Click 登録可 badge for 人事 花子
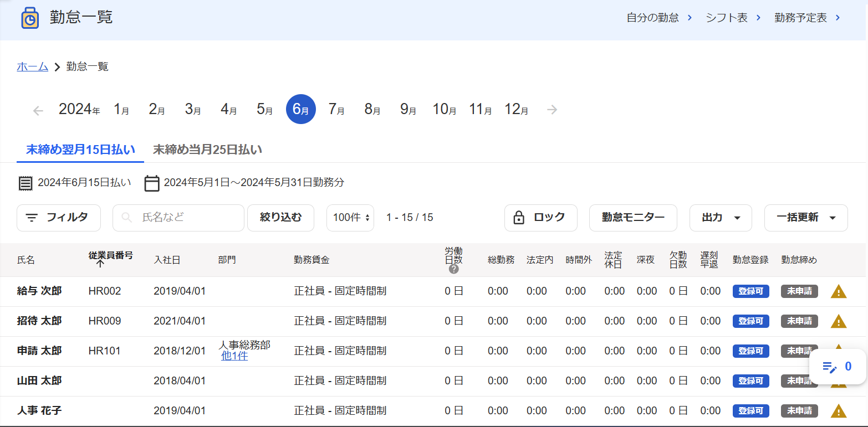Screen dimensions: 868x427 [x=751, y=411]
